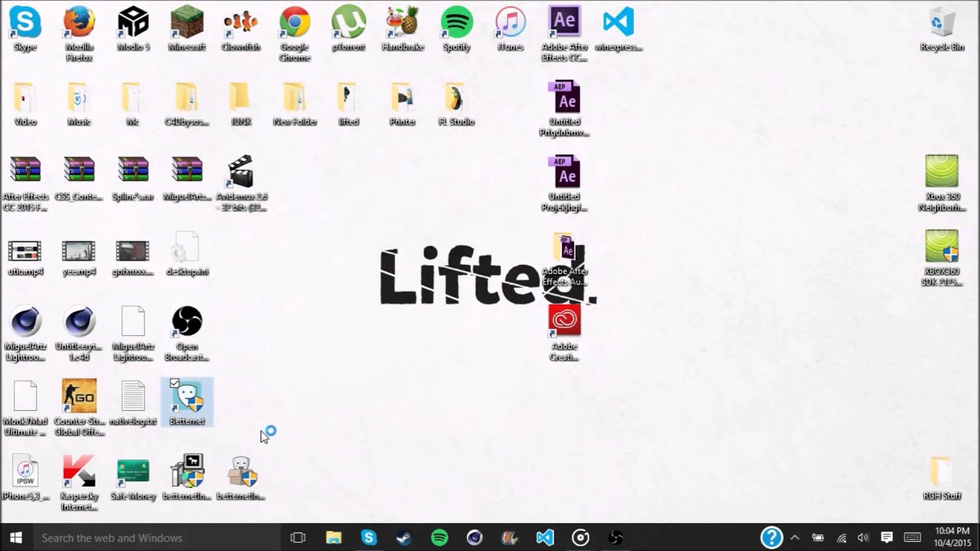This screenshot has width=980, height=551.
Task: Select the Printer folder
Action: click(x=403, y=104)
